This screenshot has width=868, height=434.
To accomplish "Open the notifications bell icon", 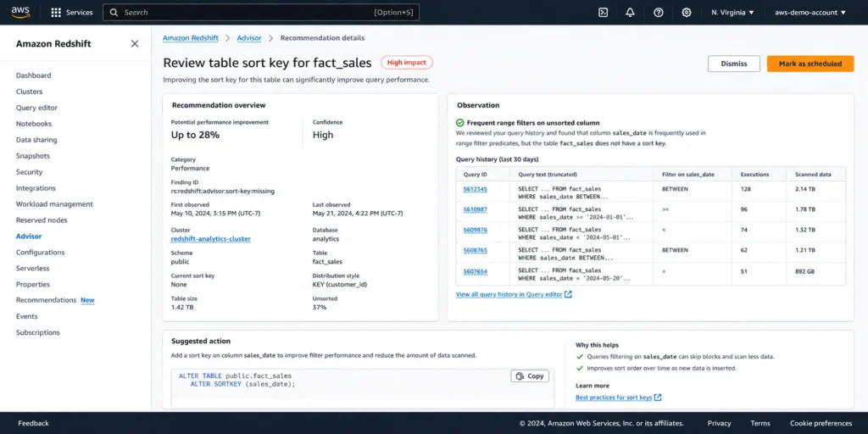I will coord(630,12).
